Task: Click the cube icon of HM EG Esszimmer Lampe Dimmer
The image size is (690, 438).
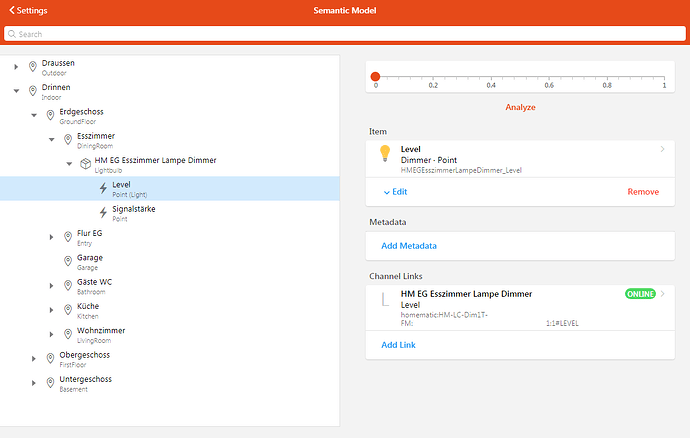Action: 84,164
